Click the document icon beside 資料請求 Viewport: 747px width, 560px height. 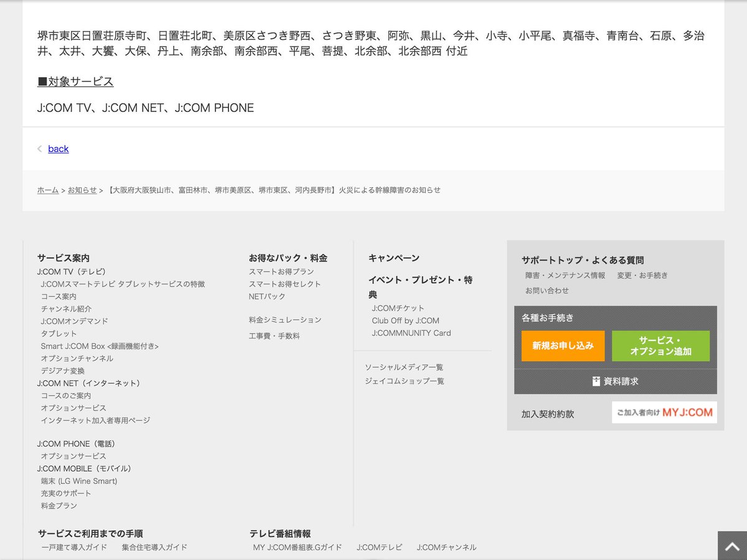pyautogui.click(x=596, y=381)
